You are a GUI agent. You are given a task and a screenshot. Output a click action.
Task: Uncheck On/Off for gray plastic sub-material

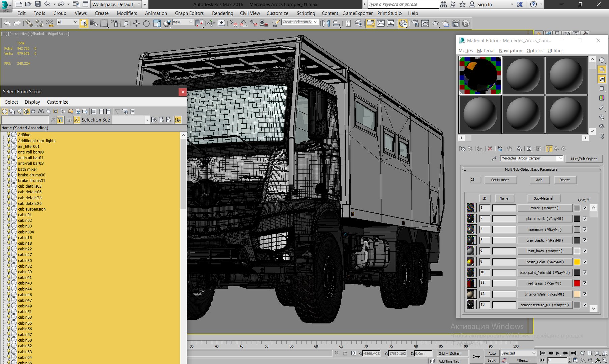pos(585,240)
